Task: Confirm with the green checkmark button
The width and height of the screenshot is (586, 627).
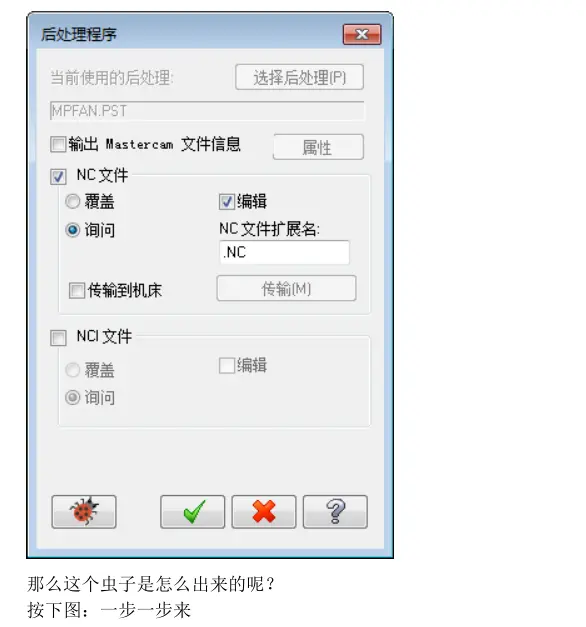Action: click(192, 511)
